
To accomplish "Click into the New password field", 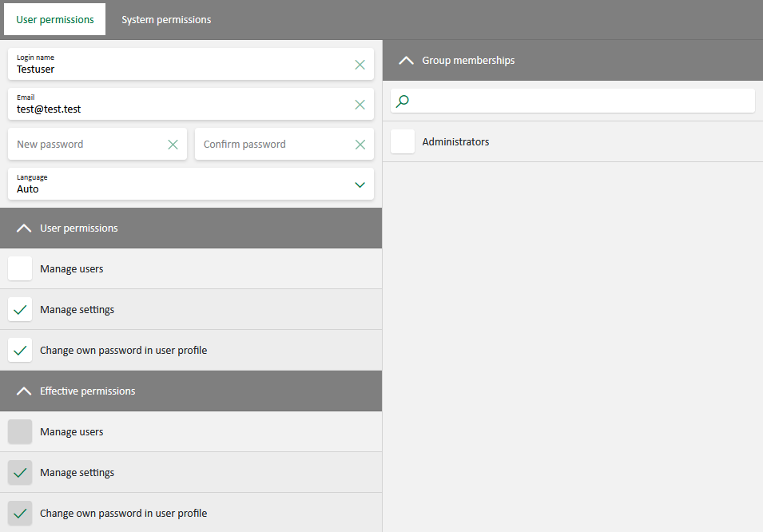I will point(88,145).
